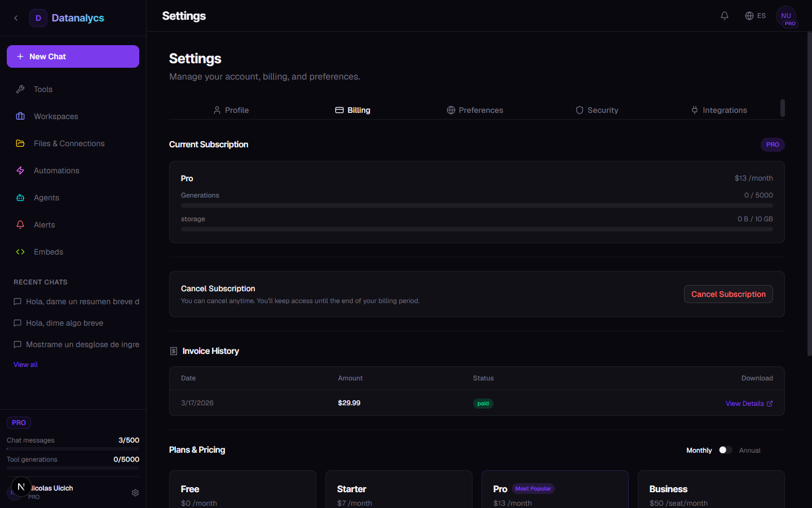The height and width of the screenshot is (508, 812).
Task: Click the notifications bell icon
Action: click(725, 16)
